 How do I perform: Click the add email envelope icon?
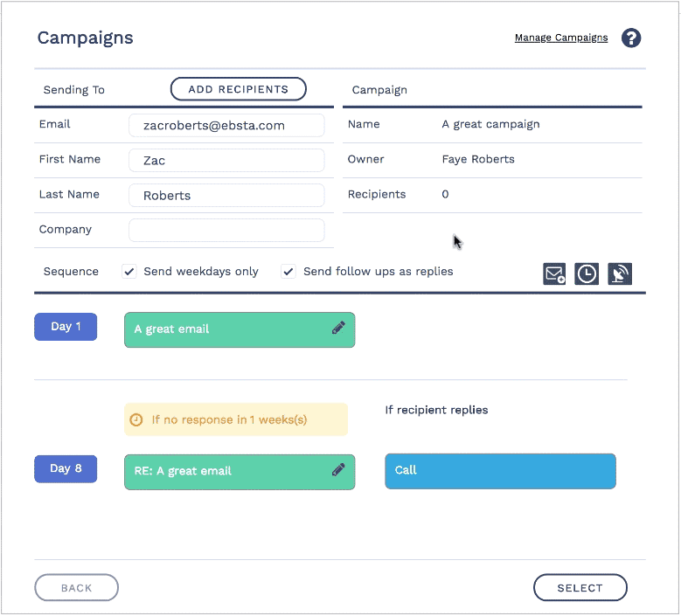[x=554, y=273]
